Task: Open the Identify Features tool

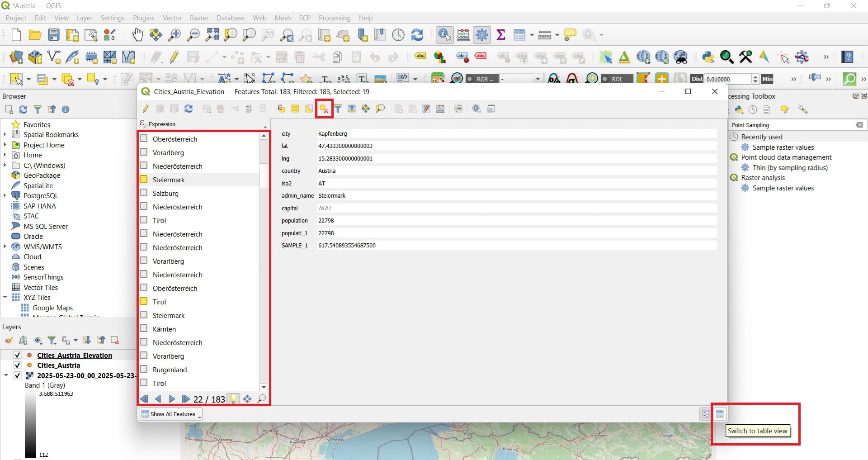Action: click(445, 35)
